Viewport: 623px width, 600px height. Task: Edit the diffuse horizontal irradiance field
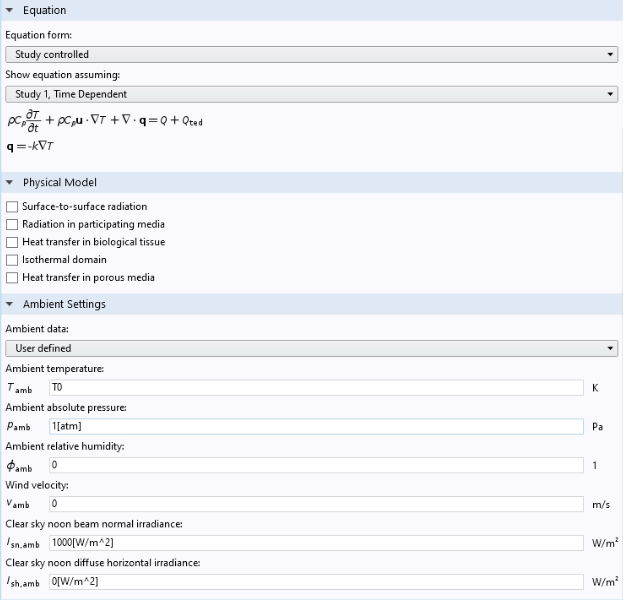(x=315, y=581)
